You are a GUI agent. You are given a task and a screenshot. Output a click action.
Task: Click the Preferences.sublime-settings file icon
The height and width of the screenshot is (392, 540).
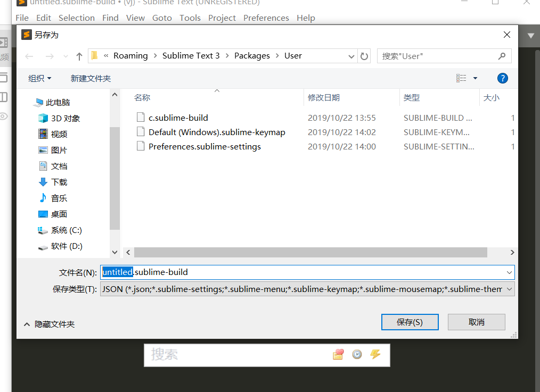141,146
